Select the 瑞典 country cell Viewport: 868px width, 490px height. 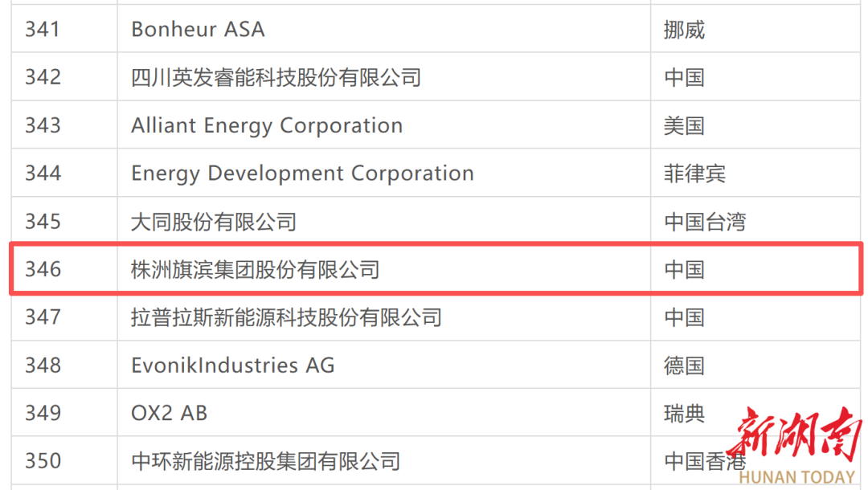point(684,413)
